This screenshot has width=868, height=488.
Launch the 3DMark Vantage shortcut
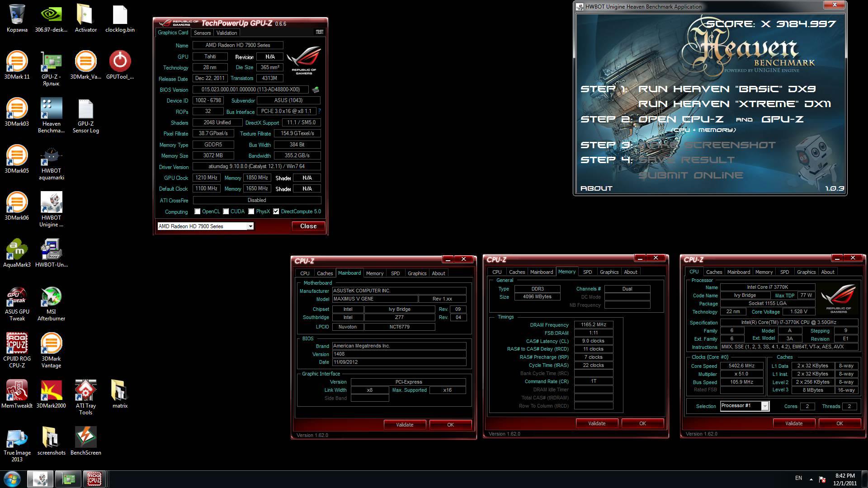point(51,351)
